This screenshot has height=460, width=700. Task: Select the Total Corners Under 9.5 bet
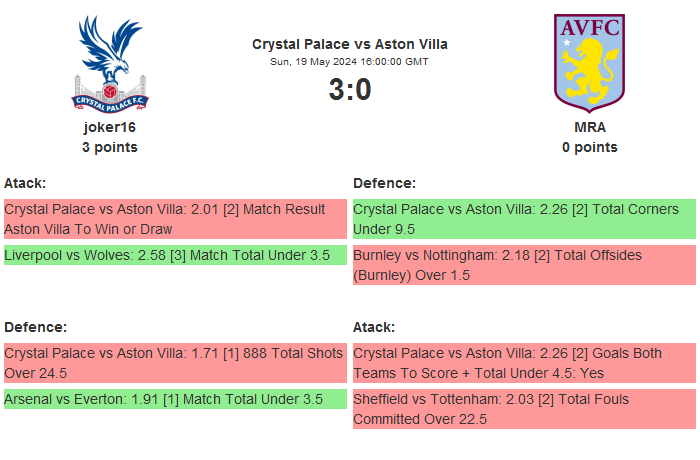(524, 219)
